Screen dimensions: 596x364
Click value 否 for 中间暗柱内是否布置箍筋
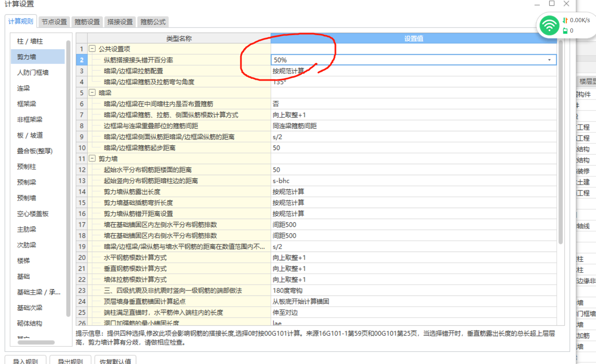click(276, 104)
